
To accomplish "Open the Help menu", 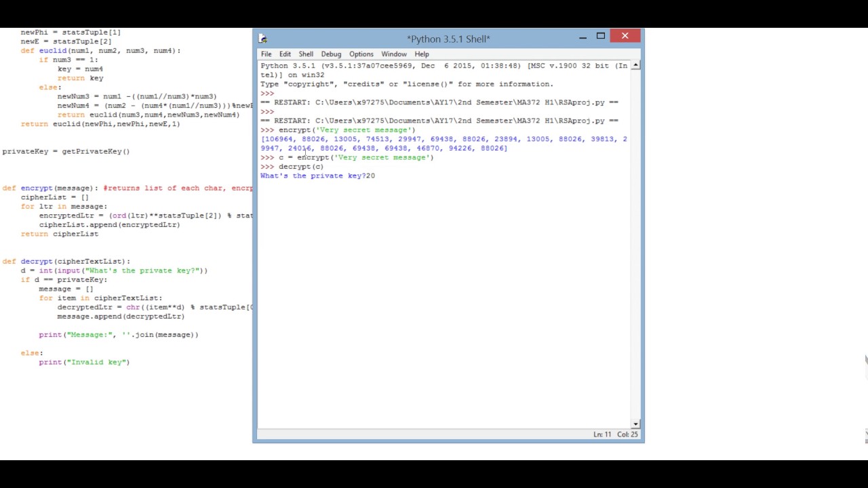I will [422, 54].
